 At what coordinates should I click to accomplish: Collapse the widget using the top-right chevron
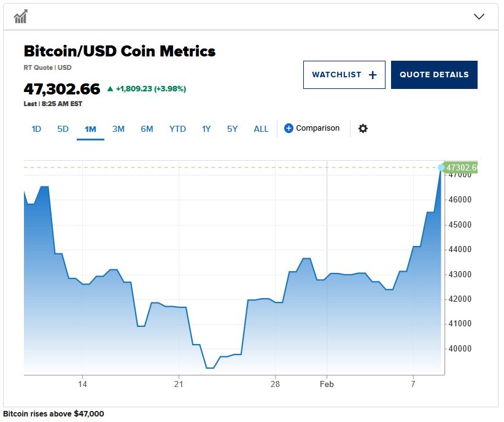pos(479,17)
